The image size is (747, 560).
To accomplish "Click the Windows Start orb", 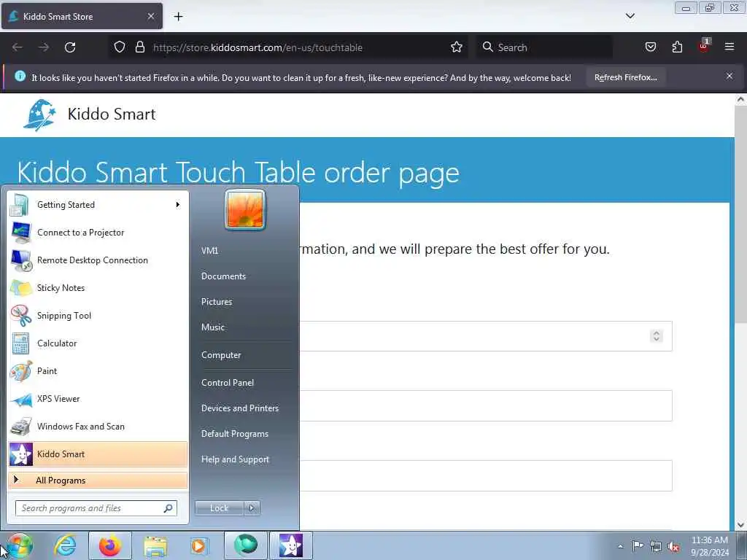I will point(20,545).
